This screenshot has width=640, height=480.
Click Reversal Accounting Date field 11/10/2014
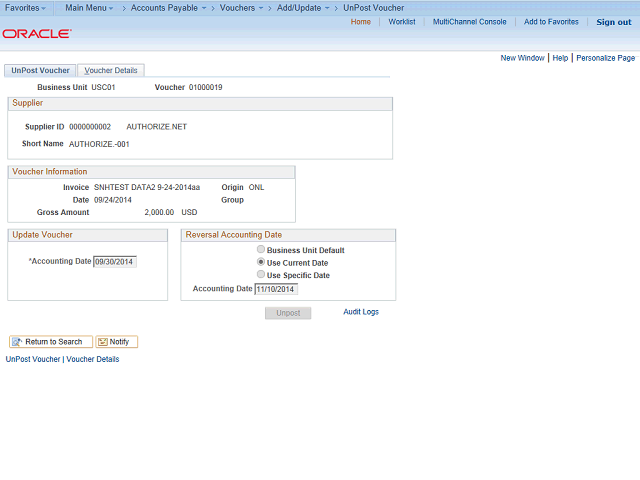pos(276,289)
